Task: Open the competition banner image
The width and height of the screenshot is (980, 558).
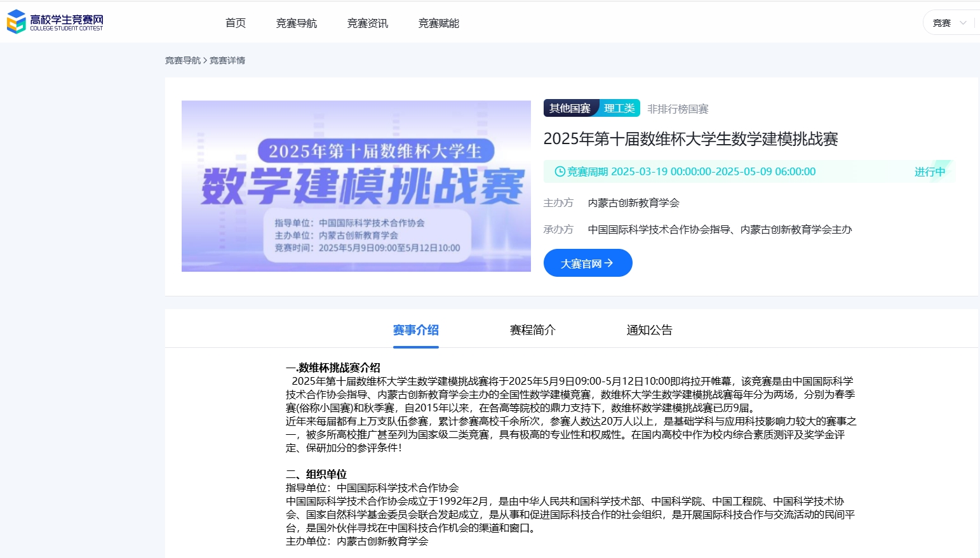Action: point(356,186)
